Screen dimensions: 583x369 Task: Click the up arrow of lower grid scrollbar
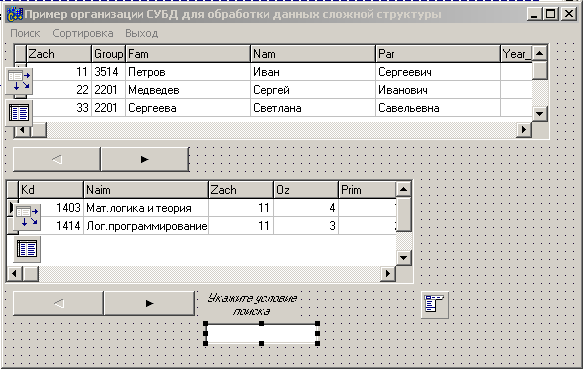click(x=403, y=190)
